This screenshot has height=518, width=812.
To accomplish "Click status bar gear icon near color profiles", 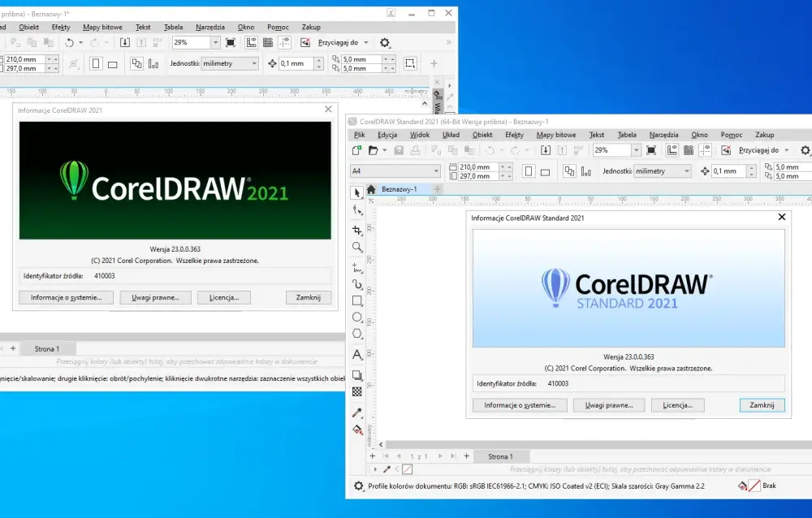I will [x=358, y=486].
